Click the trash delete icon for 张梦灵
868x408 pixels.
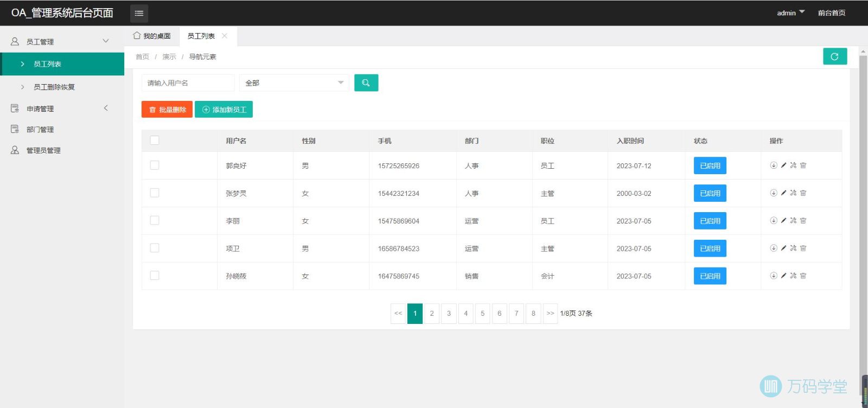[x=803, y=193]
